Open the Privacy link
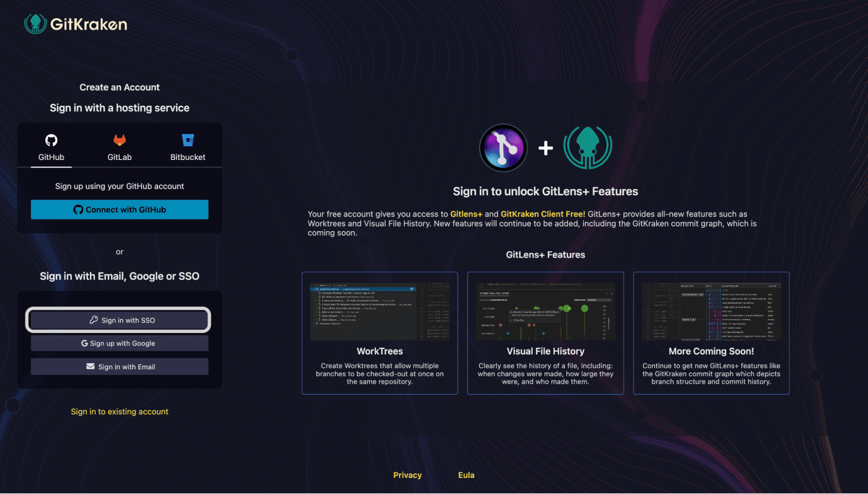The height and width of the screenshot is (494, 868). pyautogui.click(x=407, y=475)
